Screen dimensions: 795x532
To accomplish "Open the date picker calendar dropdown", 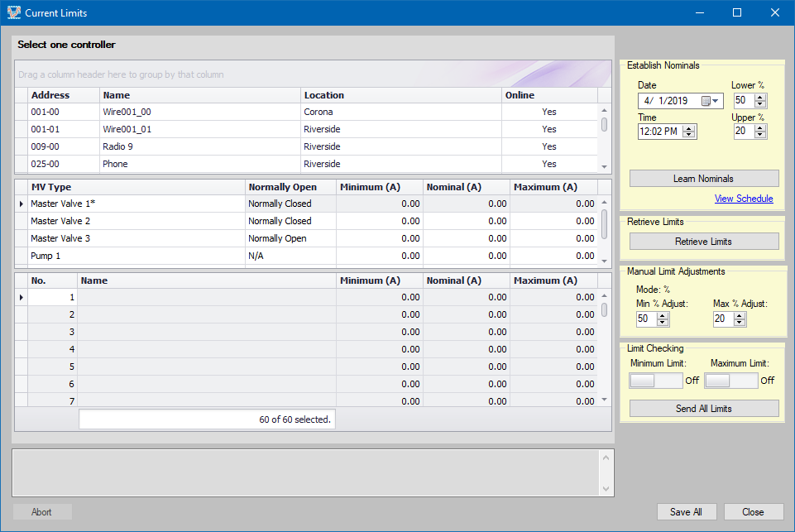I will [711, 101].
